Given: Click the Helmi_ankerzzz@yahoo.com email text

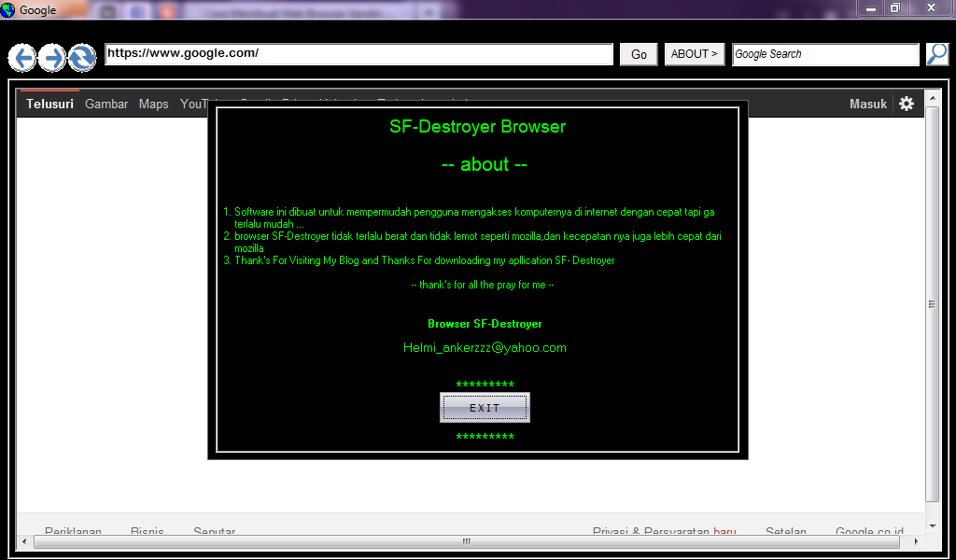Looking at the screenshot, I should click(485, 347).
